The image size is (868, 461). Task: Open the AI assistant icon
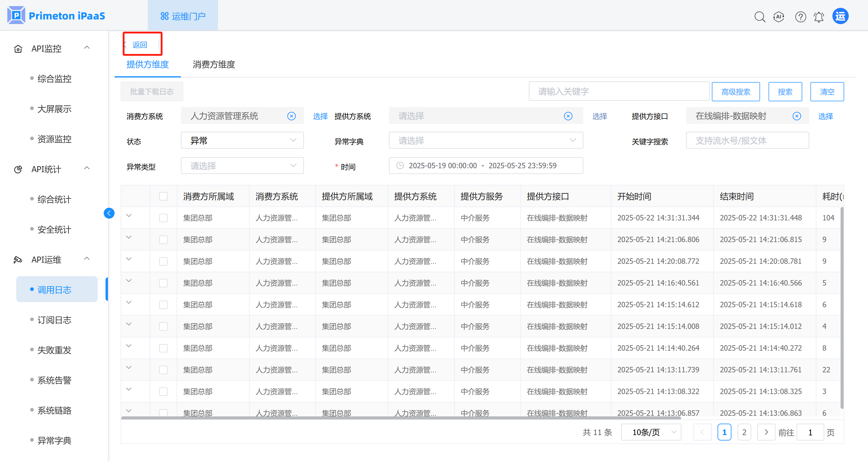[x=779, y=17]
